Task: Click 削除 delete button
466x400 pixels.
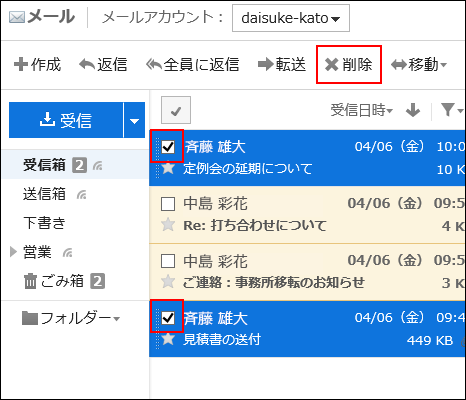Action: pos(349,64)
